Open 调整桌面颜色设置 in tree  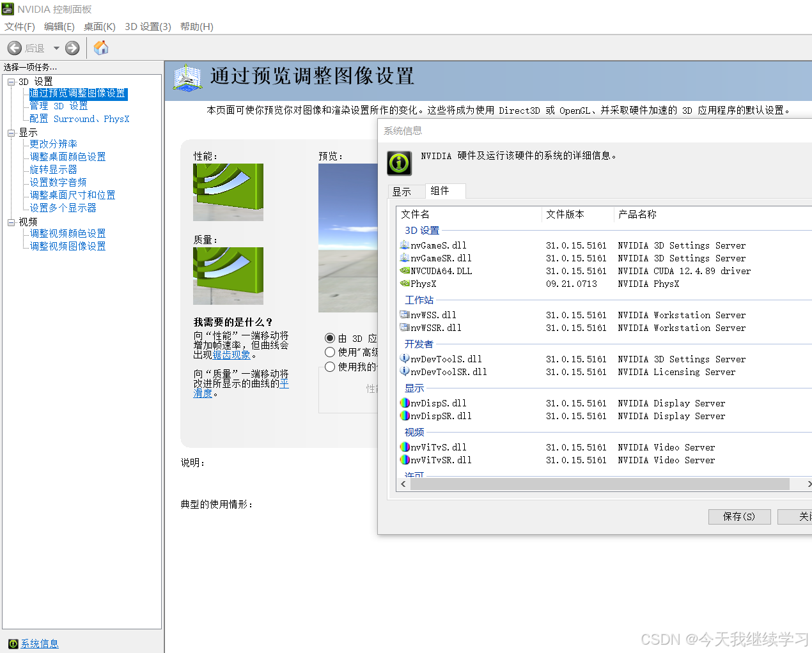(68, 157)
